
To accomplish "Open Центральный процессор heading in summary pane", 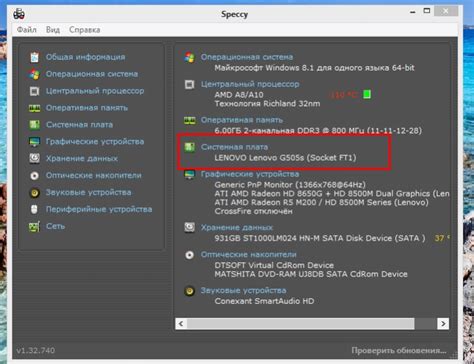I will 250,84.
